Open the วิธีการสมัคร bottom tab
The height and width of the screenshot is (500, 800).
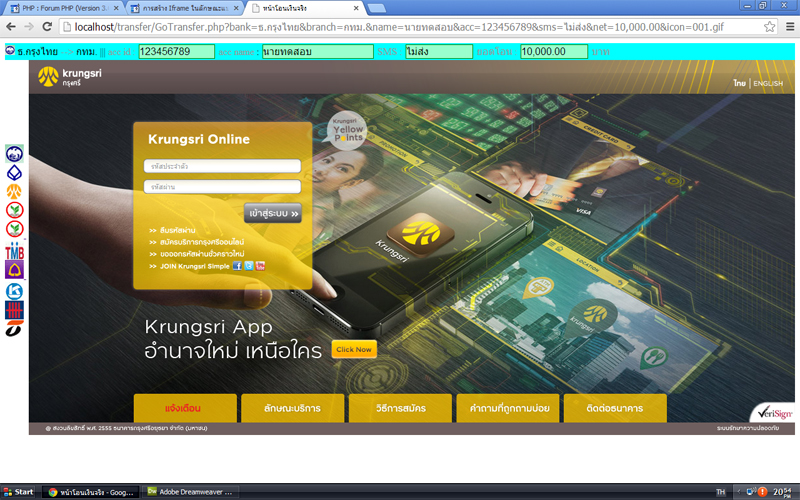tap(401, 408)
